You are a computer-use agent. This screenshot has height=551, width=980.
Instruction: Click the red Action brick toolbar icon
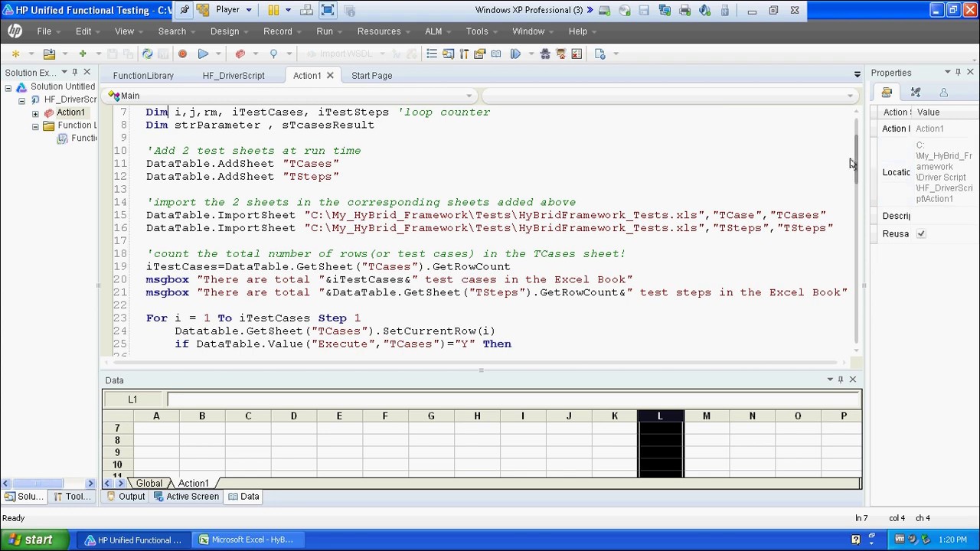coord(240,54)
